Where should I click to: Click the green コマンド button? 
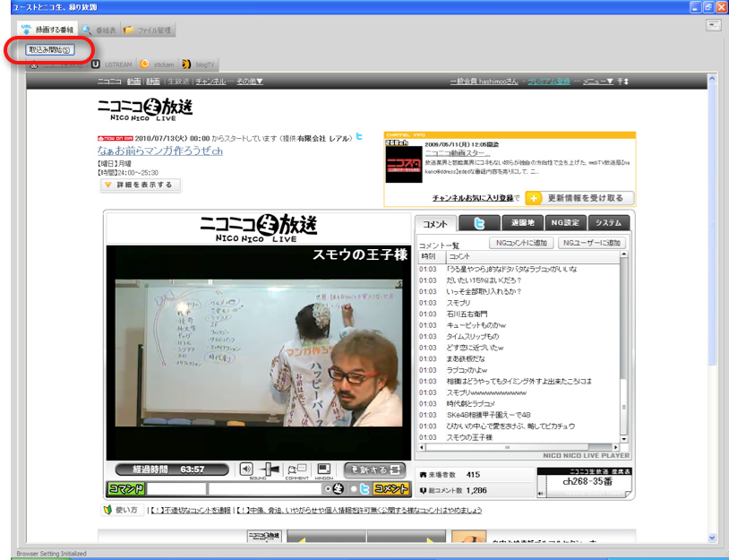tap(125, 489)
